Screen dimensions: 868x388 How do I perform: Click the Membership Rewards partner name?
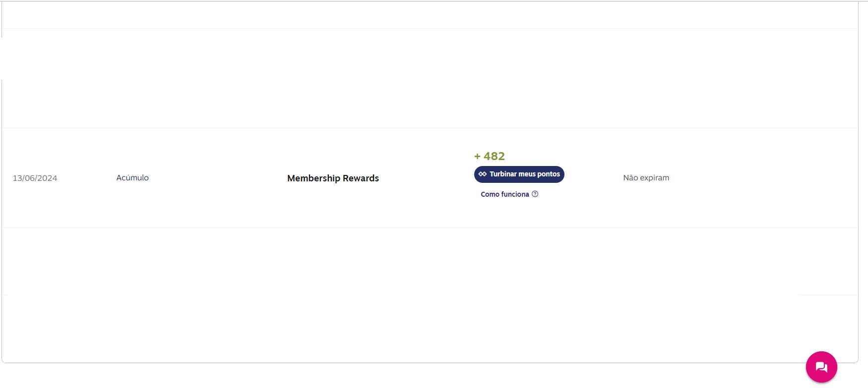(333, 178)
